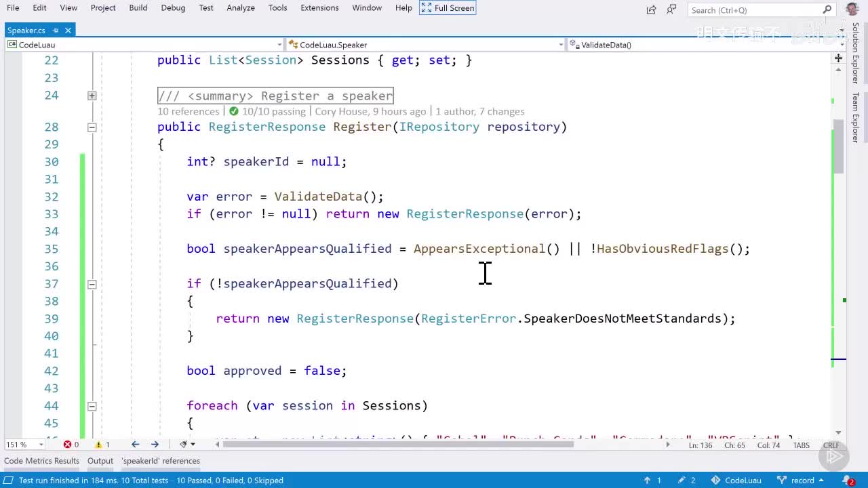This screenshot has width=868, height=488.
Task: Click the search magnifier icon
Action: 827,9
